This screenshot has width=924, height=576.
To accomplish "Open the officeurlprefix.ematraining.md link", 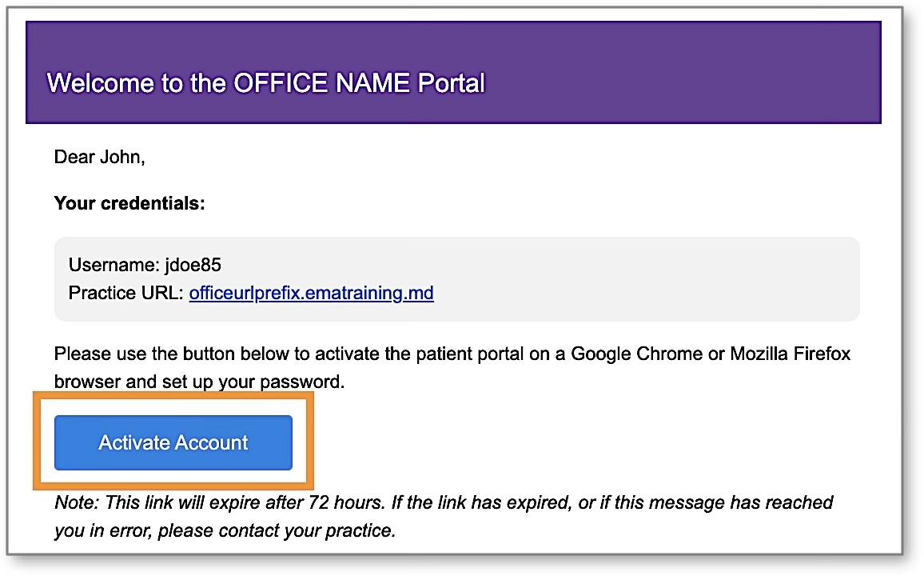I will tap(311, 293).
